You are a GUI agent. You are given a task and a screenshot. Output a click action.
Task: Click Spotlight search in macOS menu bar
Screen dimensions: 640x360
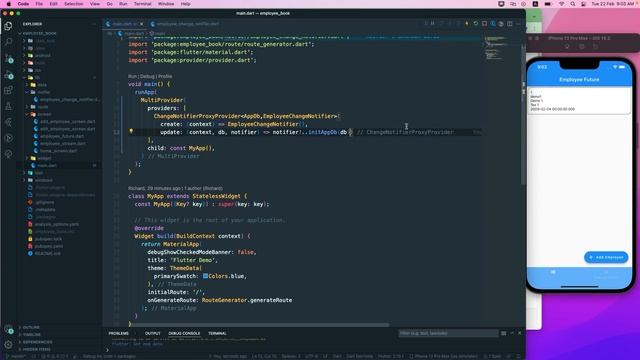[573, 4]
